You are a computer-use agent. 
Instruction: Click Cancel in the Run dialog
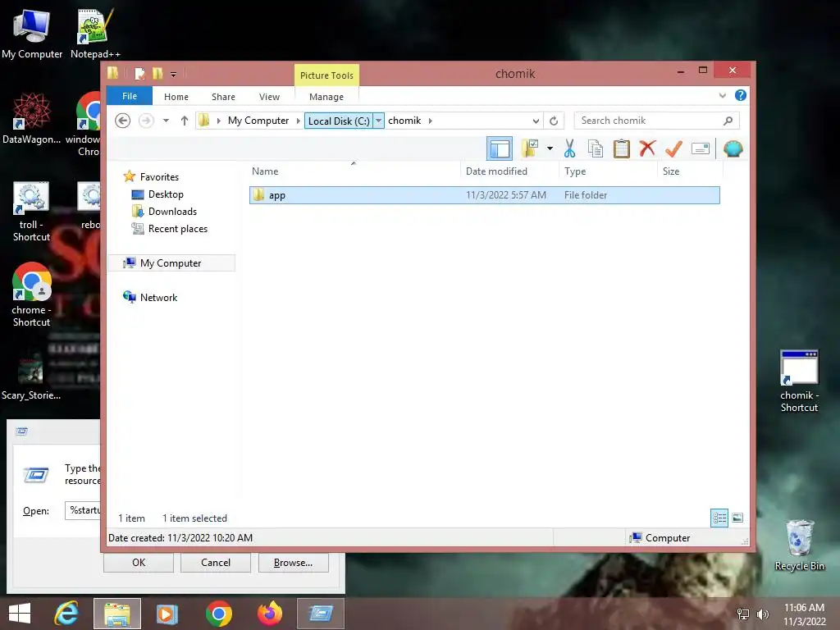point(216,563)
